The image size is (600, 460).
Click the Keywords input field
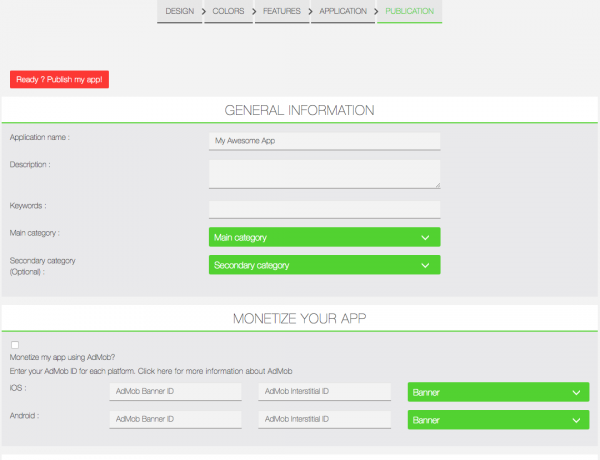click(x=324, y=209)
